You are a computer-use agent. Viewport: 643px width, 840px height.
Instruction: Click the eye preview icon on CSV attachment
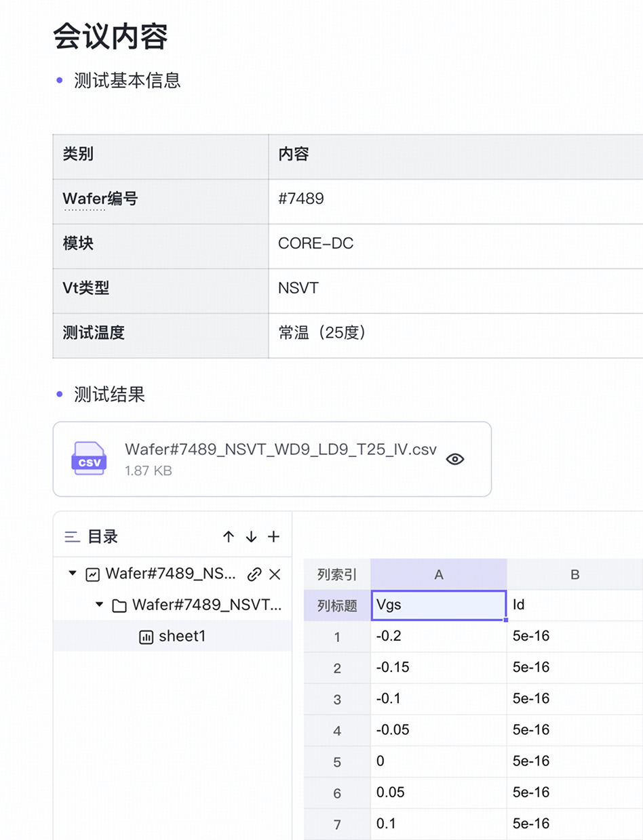pos(455,459)
